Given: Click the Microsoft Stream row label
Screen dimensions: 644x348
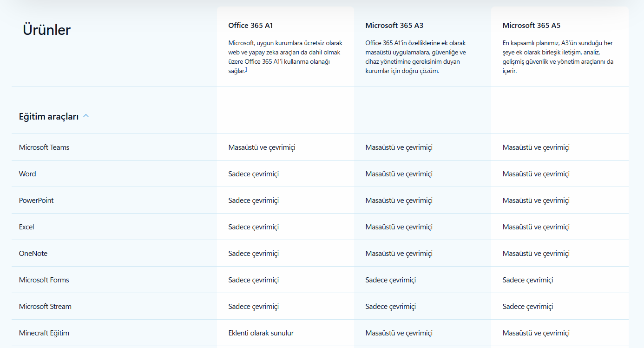Looking at the screenshot, I should (45, 307).
